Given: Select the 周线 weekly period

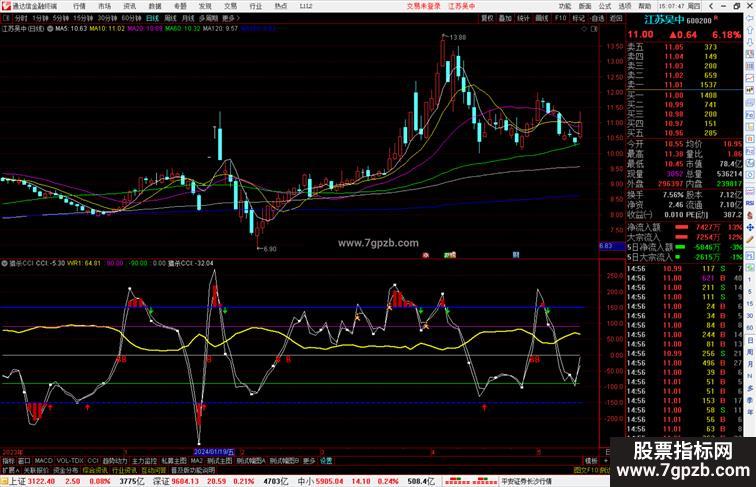Looking at the screenshot, I should point(170,18).
